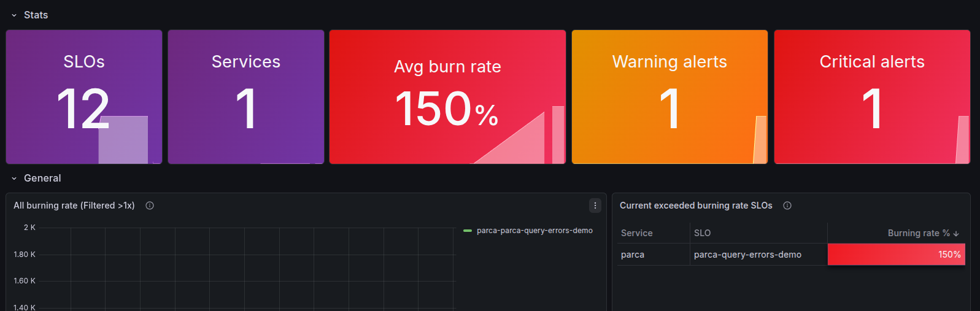Open the Warning alerts stat panel

[669, 97]
